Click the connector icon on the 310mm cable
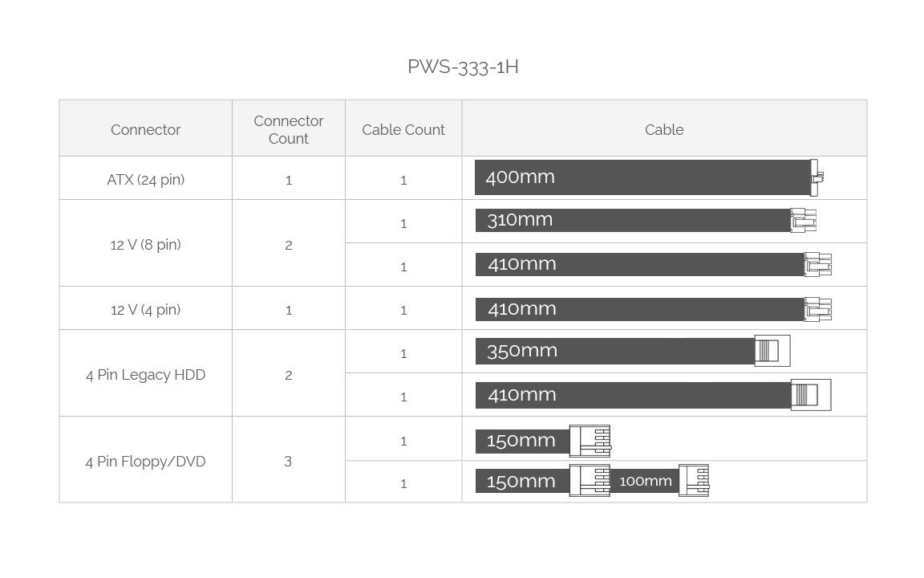The image size is (924, 578). (x=803, y=220)
